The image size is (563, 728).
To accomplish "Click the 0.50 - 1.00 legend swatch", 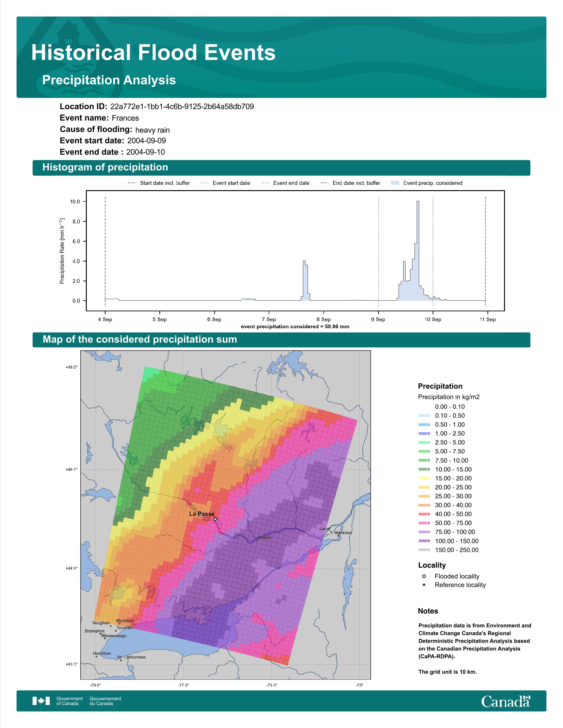I will pyautogui.click(x=424, y=425).
